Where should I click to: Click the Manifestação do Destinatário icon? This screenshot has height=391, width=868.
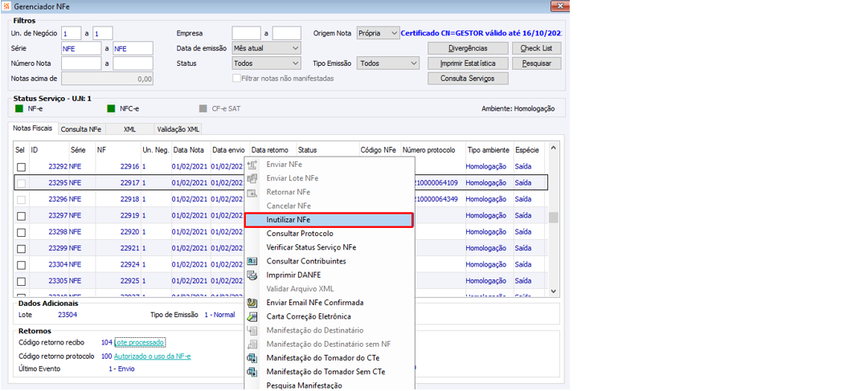click(252, 330)
